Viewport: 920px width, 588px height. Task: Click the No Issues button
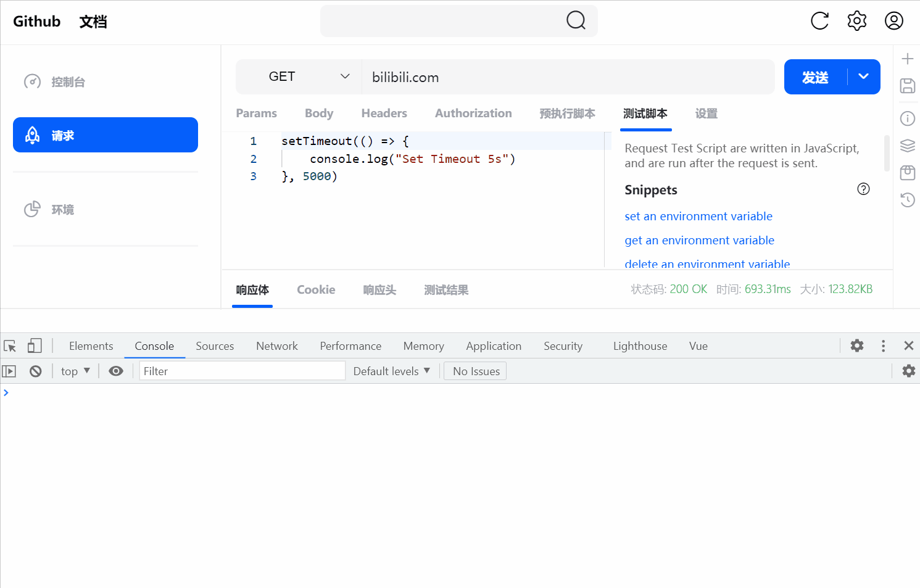(x=475, y=371)
